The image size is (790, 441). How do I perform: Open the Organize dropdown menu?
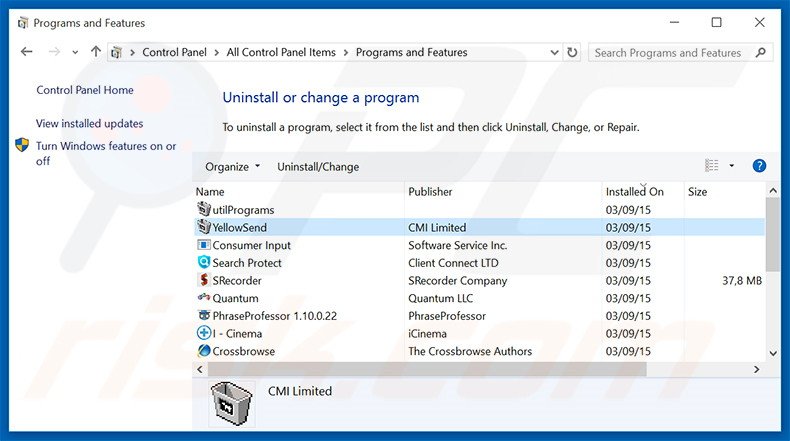coord(232,167)
